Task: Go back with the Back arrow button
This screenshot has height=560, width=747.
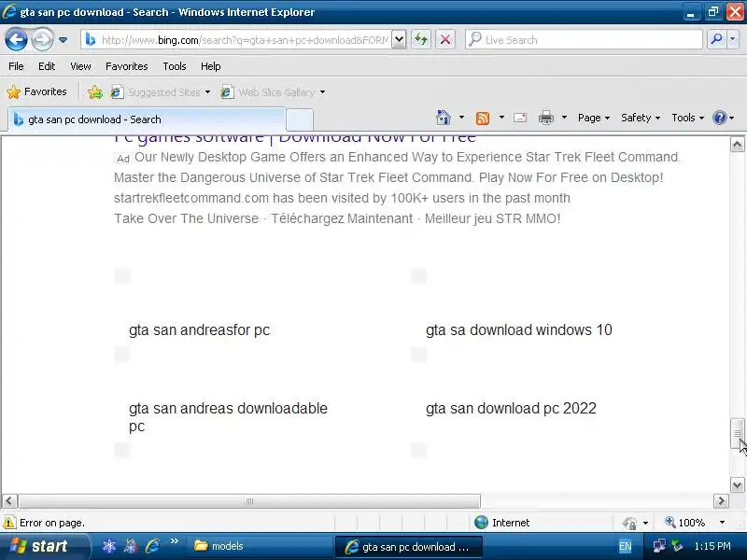Action: (x=16, y=39)
